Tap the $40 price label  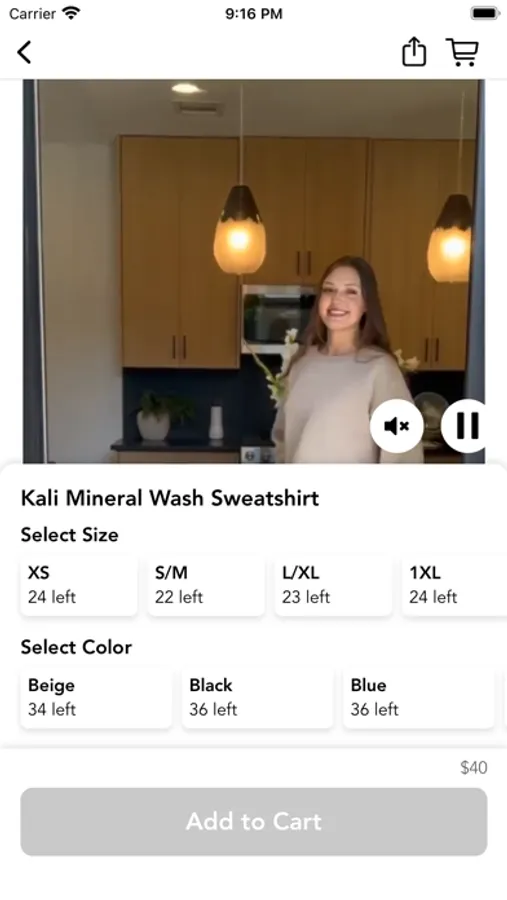(x=474, y=767)
